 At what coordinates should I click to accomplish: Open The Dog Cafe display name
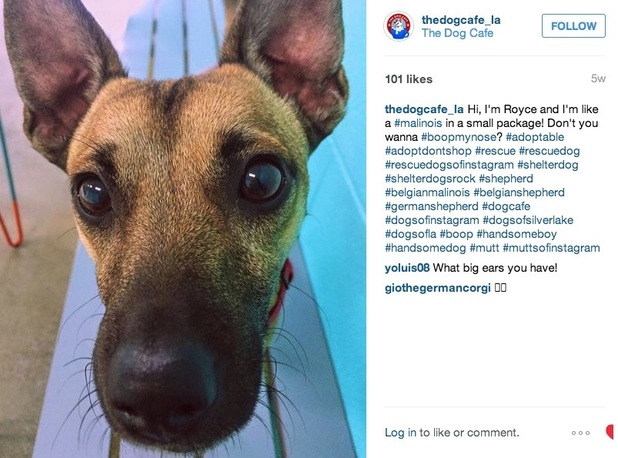[457, 33]
